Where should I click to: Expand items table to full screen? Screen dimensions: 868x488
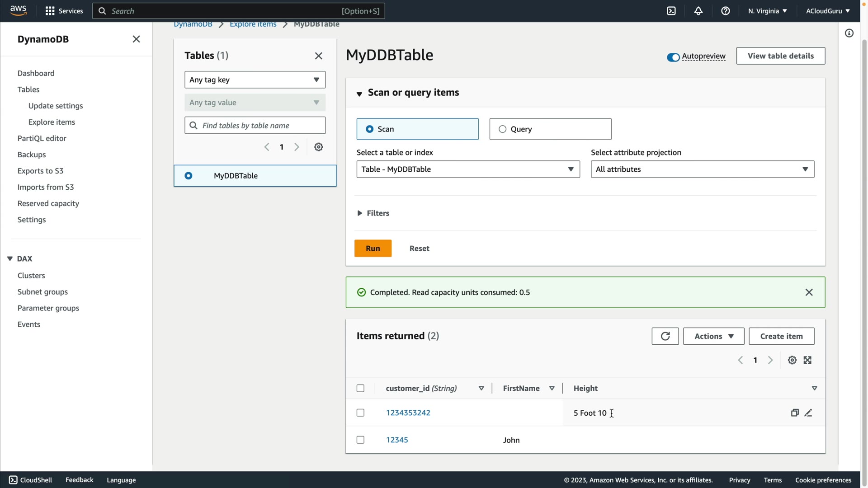807,360
